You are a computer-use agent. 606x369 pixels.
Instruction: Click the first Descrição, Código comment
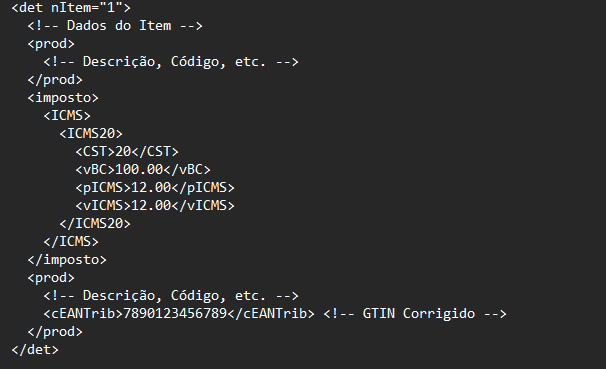[171, 62]
